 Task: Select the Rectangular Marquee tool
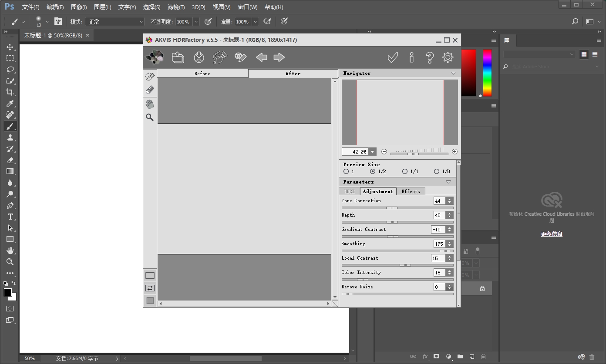[10, 58]
